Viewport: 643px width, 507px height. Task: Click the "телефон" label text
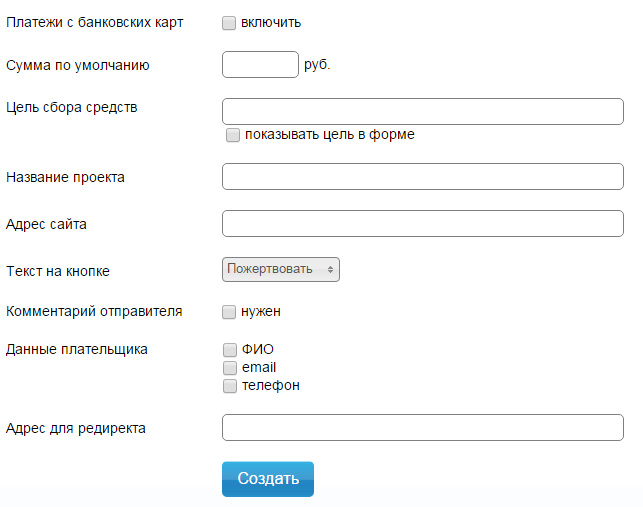tap(271, 386)
